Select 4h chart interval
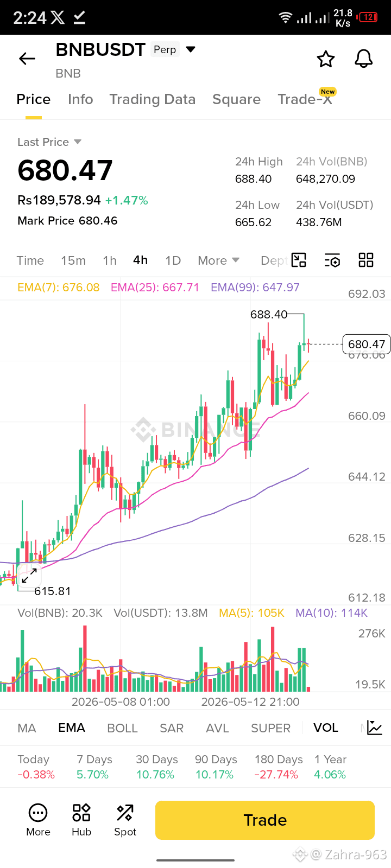Image resolution: width=391 pixels, height=868 pixels. [141, 260]
